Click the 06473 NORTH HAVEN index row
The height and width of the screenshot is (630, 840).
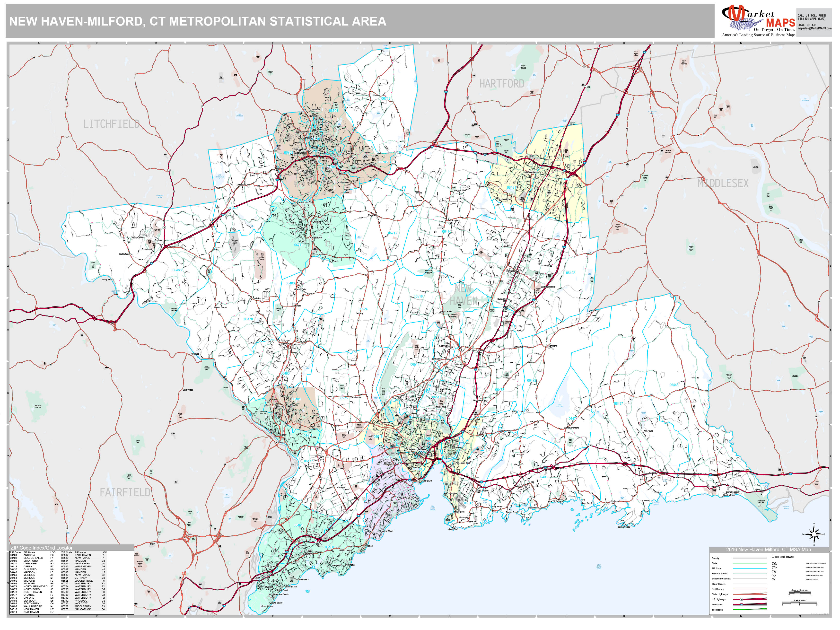coord(32,592)
